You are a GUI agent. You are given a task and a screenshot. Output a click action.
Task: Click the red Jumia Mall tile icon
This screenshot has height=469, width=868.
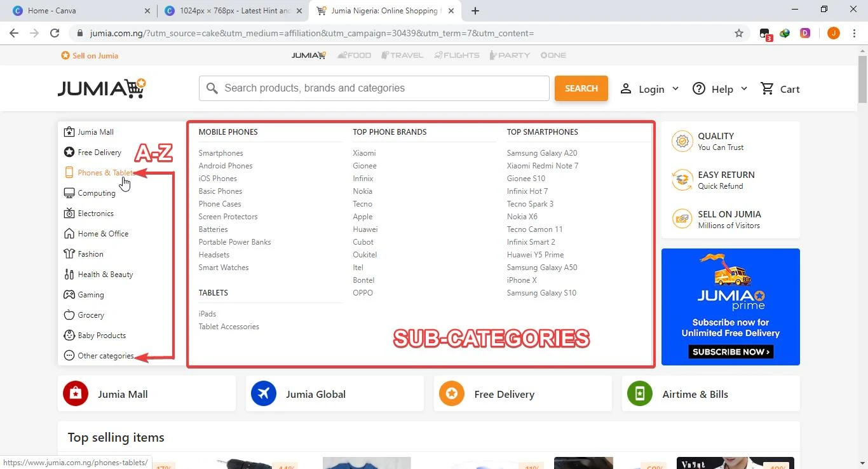pyautogui.click(x=76, y=393)
